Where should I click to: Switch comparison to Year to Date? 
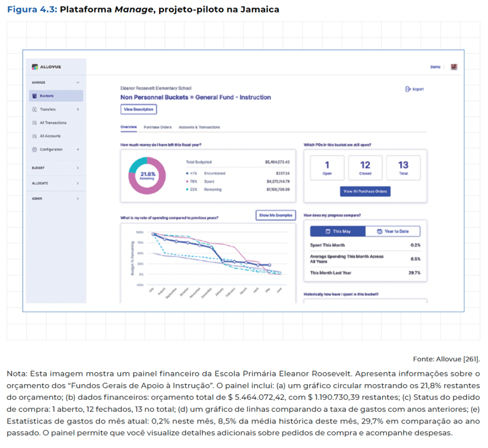(393, 231)
